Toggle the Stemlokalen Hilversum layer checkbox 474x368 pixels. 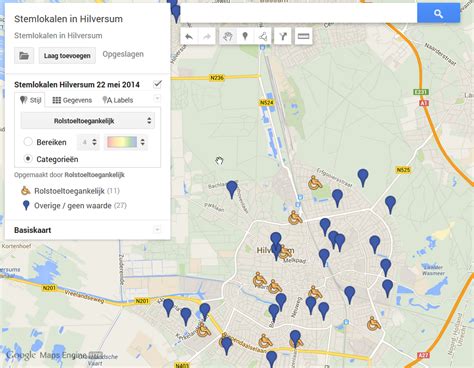[x=157, y=84]
